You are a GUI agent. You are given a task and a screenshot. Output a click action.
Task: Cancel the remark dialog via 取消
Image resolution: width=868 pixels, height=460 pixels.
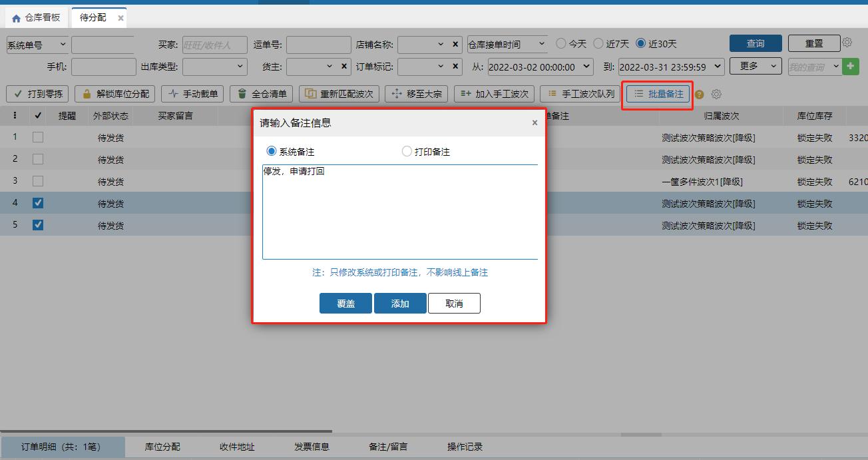pos(454,303)
